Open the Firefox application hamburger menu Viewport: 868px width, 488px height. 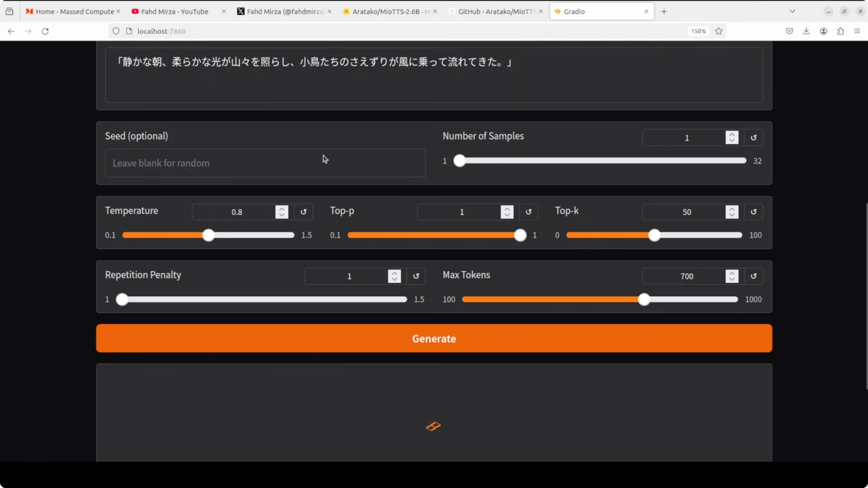pos(857,31)
